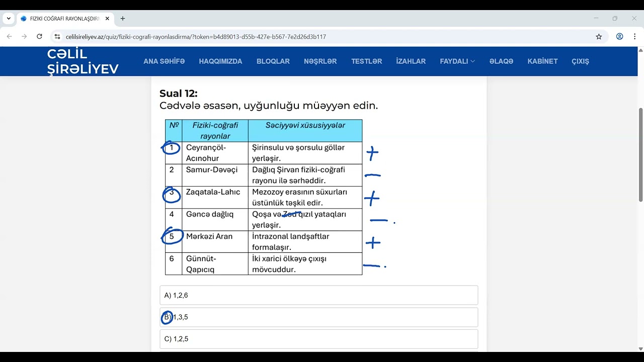Open BLOQLAR menu item
Image resolution: width=644 pixels, height=362 pixels.
click(273, 61)
